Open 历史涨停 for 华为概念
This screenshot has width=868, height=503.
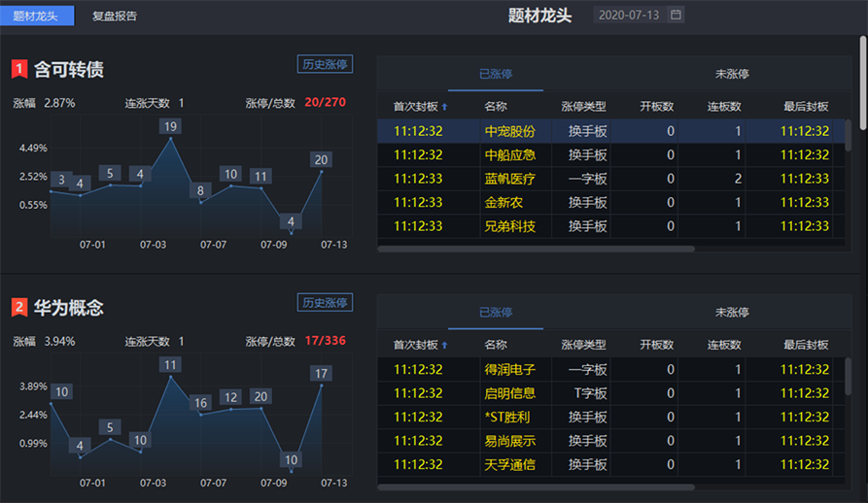point(325,302)
